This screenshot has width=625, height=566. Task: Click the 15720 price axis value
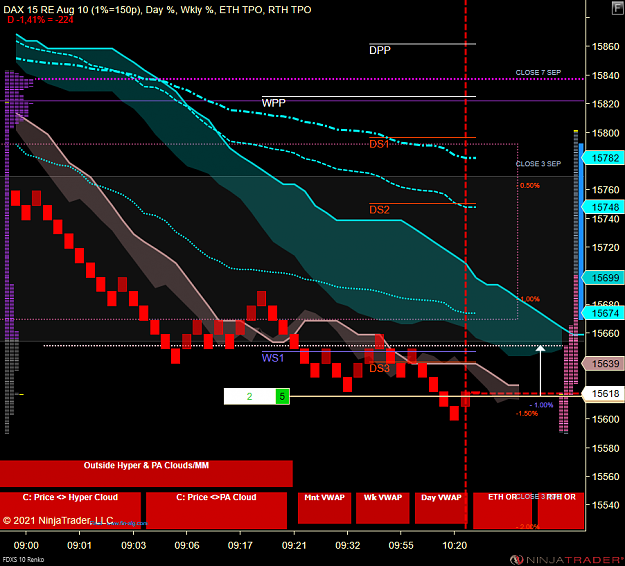605,248
